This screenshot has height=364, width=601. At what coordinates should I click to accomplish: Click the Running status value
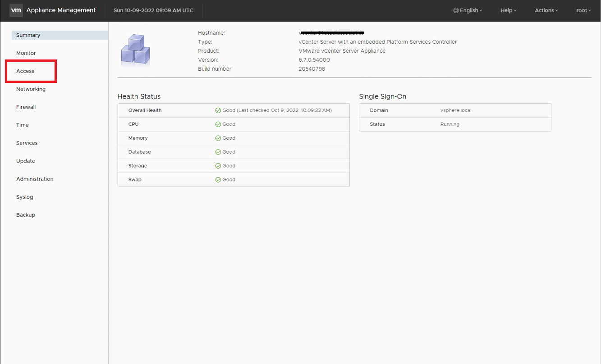pyautogui.click(x=450, y=124)
